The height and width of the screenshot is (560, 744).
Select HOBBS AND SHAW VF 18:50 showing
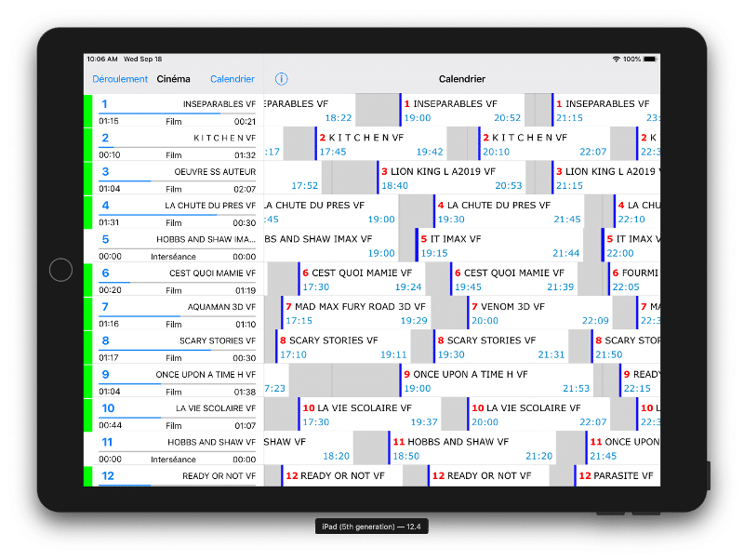coord(472,448)
